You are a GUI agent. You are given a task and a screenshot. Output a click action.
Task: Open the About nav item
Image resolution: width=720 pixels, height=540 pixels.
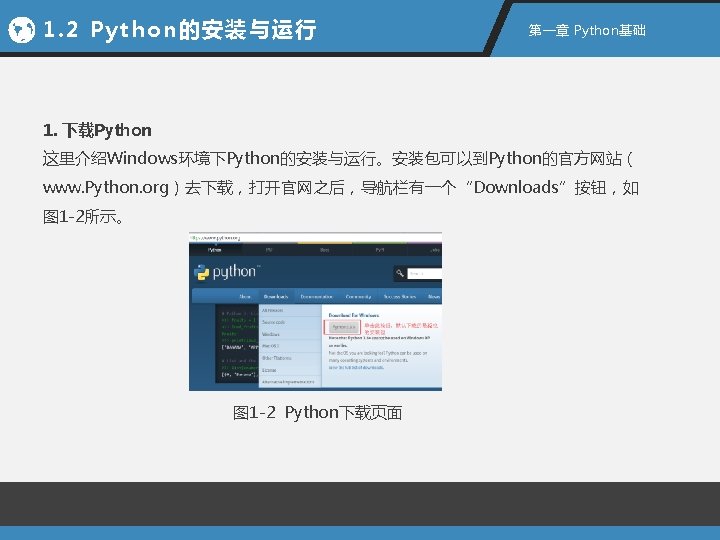[245, 297]
